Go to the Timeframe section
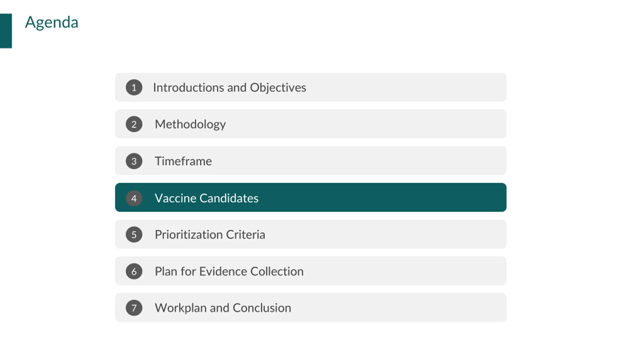Viewport: 644px width, 362px height. [183, 161]
